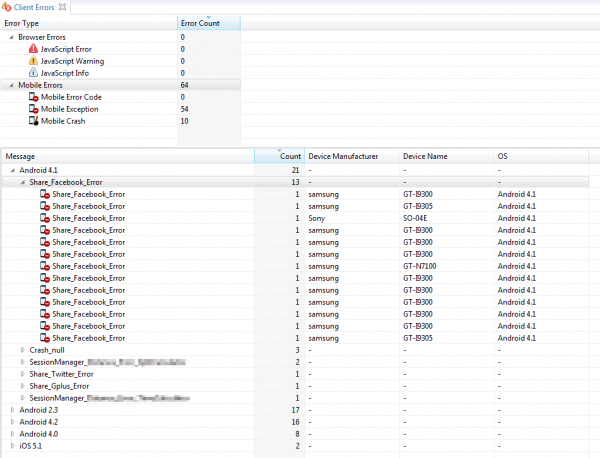Expand the SessionManager group with count 2

click(22, 362)
